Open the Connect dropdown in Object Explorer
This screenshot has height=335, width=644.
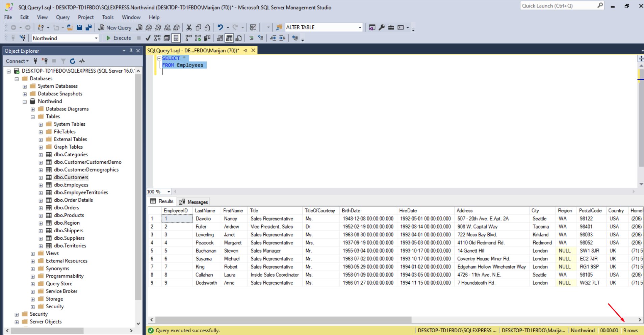[x=17, y=61]
